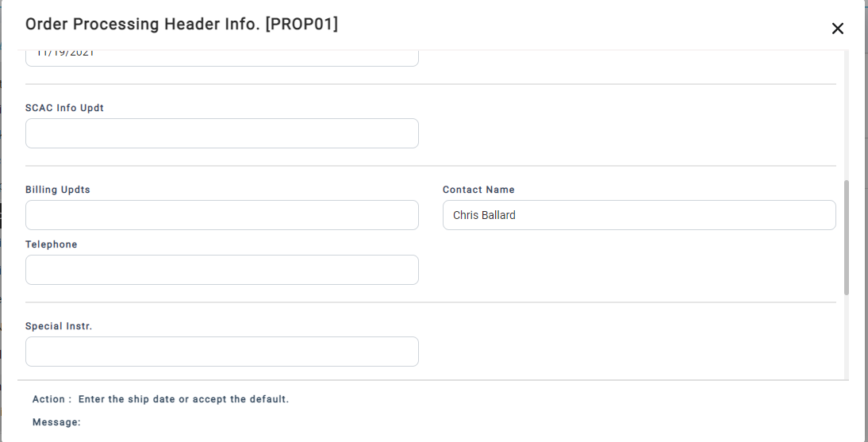Viewport: 868px width, 442px height.
Task: Click the dialog's vertical scrollbar thumb
Action: click(x=846, y=237)
